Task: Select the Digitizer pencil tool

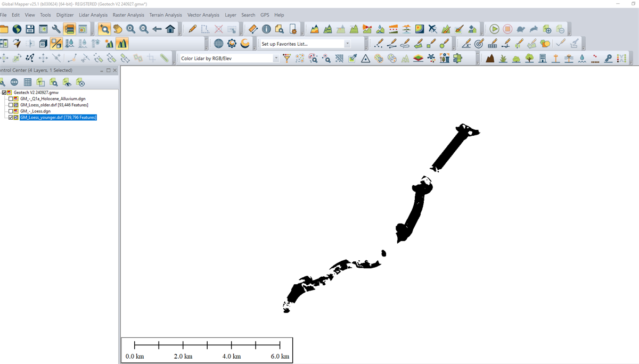Action: [x=193, y=29]
